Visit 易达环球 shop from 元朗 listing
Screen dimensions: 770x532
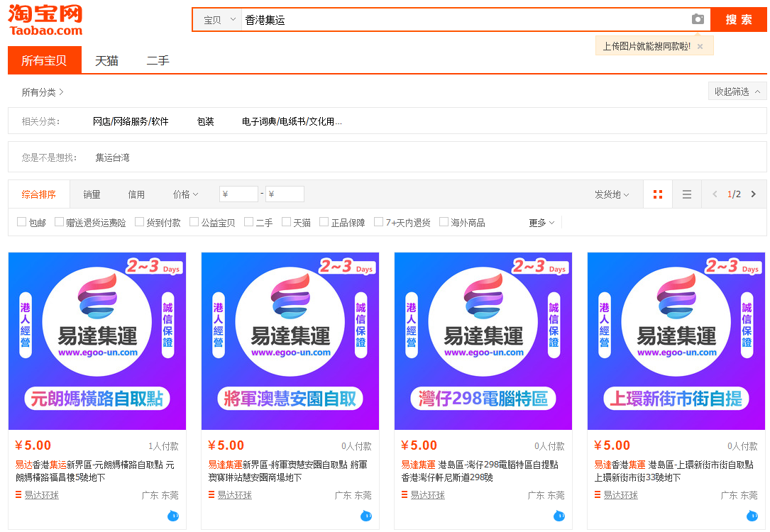pyautogui.click(x=42, y=495)
